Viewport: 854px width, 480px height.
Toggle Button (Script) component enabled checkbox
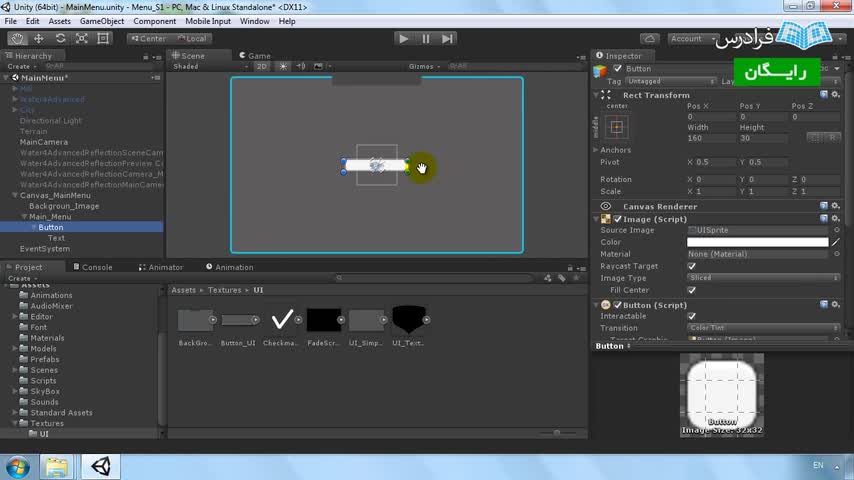click(x=618, y=305)
